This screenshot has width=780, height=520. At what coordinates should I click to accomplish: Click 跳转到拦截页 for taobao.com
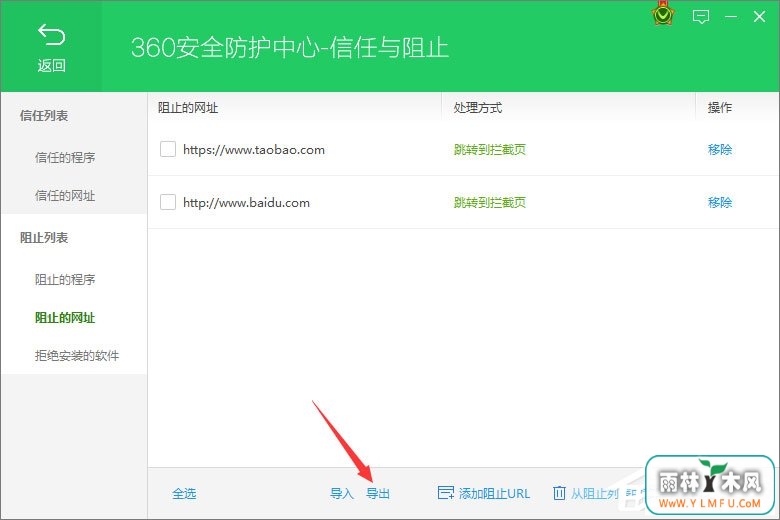coord(489,149)
